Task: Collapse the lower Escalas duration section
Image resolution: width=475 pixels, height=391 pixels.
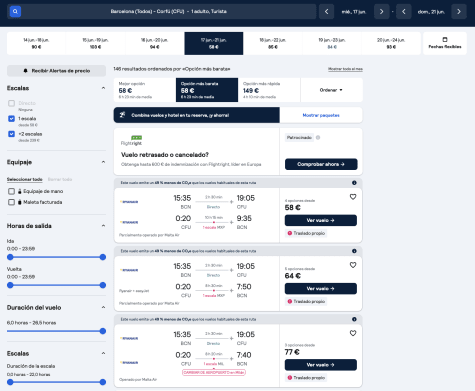Action: 103,353
